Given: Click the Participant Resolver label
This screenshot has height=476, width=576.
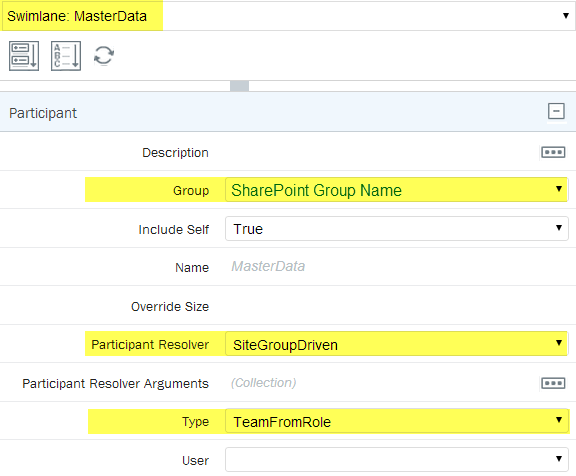Looking at the screenshot, I should [x=150, y=345].
